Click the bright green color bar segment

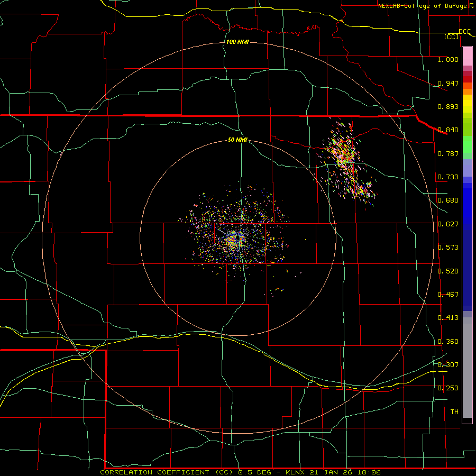[467, 144]
